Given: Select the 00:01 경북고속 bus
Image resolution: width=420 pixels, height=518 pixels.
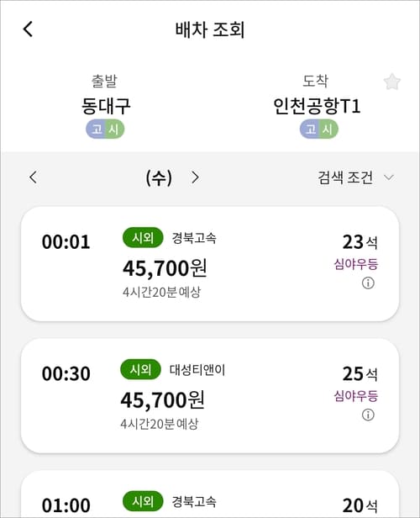Looking at the screenshot, I should pos(210,264).
